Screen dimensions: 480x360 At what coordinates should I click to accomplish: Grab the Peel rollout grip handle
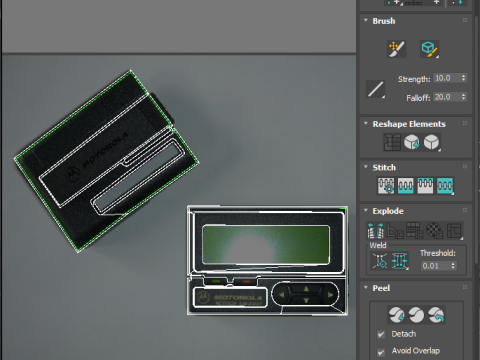465,287
